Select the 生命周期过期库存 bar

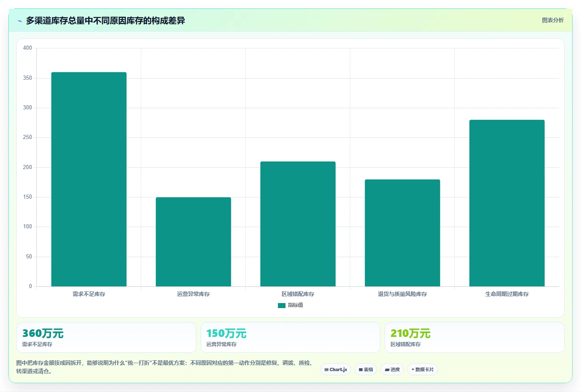click(x=507, y=203)
